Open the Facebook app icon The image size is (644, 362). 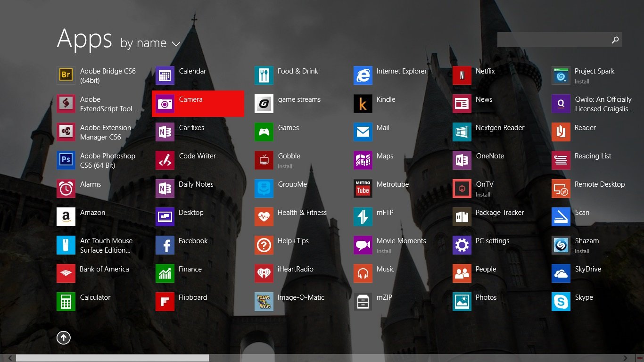pos(165,245)
